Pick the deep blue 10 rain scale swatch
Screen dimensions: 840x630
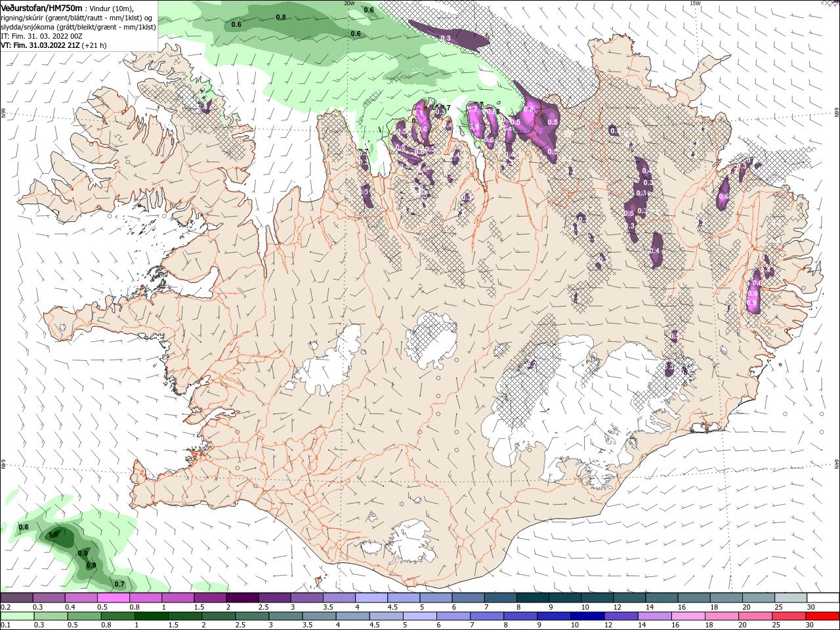click(588, 616)
